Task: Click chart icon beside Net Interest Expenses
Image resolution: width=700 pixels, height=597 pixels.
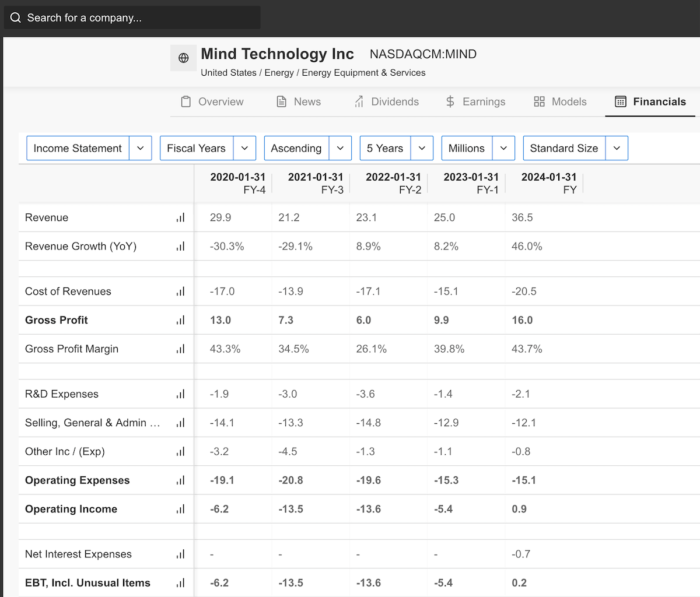Action: click(180, 554)
